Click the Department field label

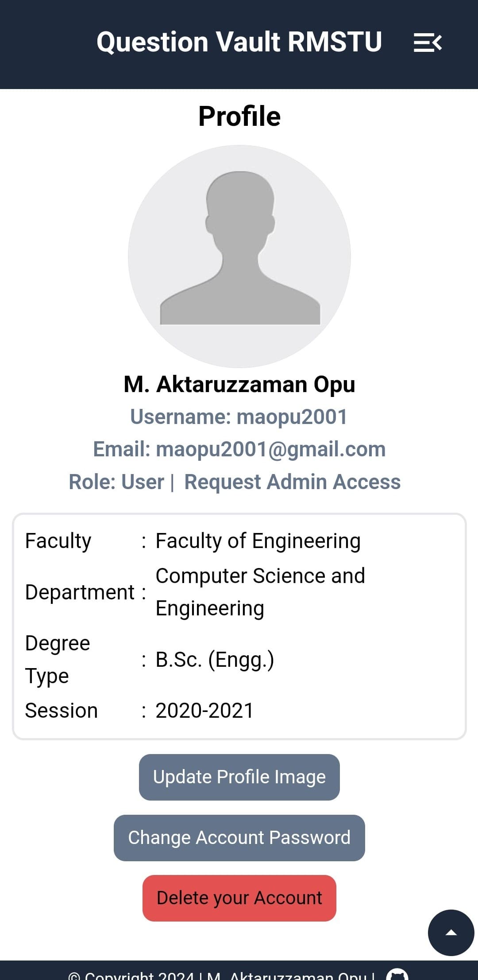80,592
